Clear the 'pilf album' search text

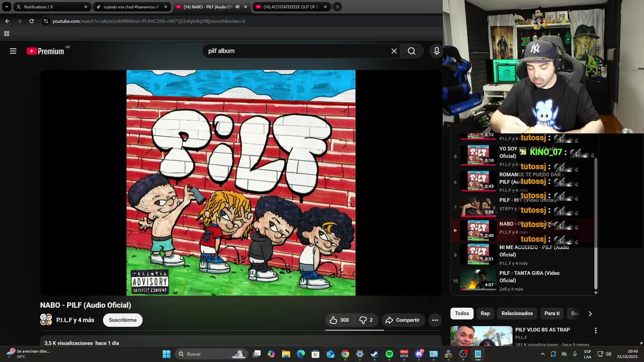click(394, 51)
